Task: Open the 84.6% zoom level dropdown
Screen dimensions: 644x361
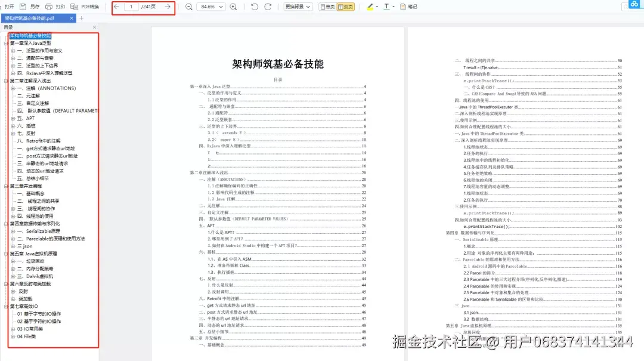Action: [x=212, y=7]
